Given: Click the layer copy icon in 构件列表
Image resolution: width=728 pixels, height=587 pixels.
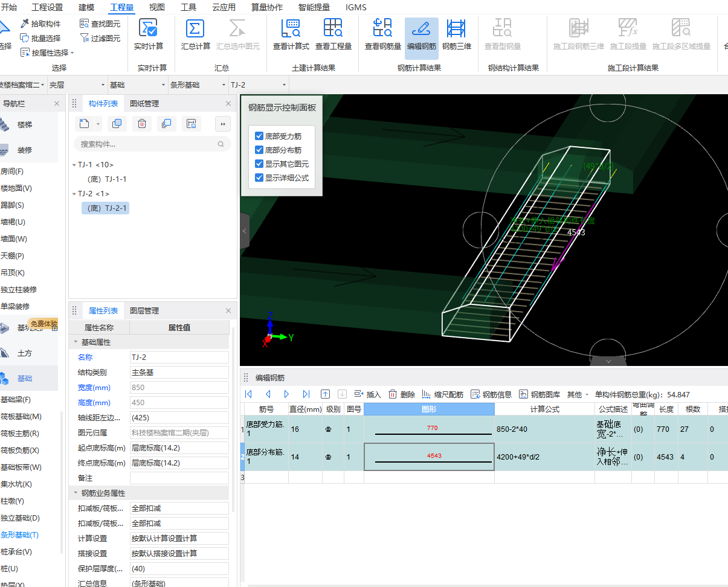Looking at the screenshot, I should click(x=166, y=124).
